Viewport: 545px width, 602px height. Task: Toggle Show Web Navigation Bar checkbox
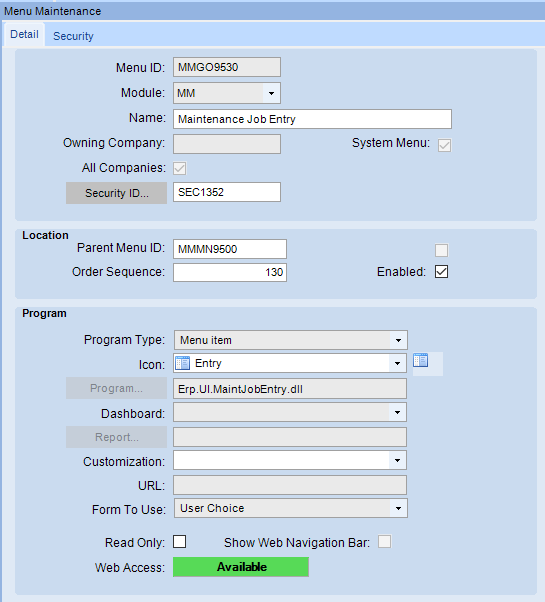pyautogui.click(x=385, y=542)
